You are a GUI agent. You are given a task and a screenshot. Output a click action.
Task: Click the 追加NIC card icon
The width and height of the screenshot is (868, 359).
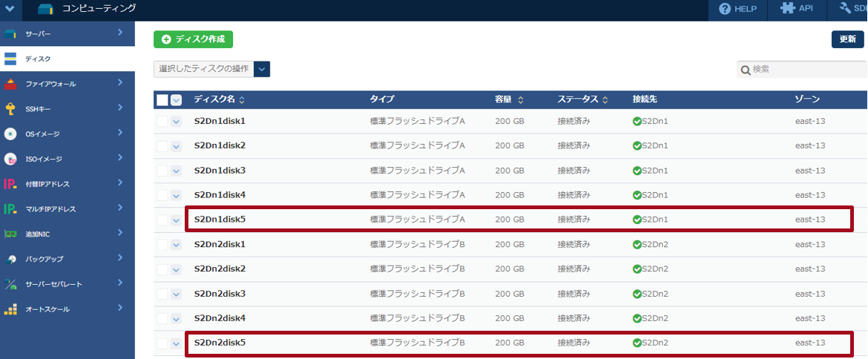10,234
